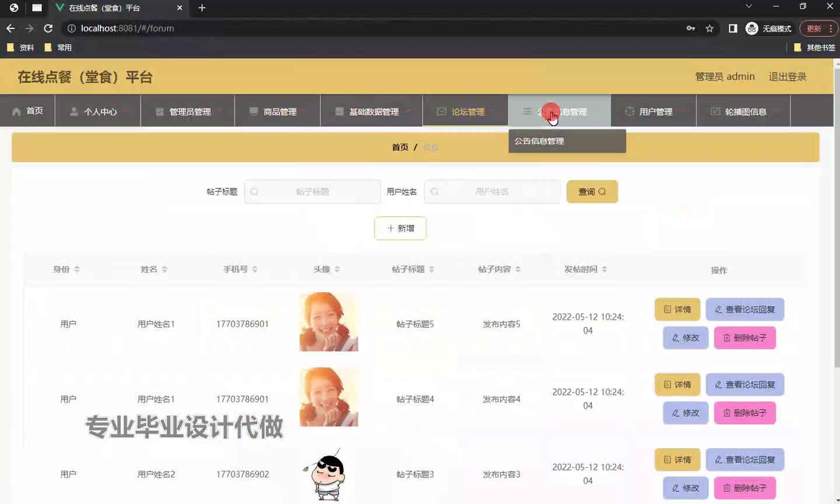Click the site information icon in address bar
The image size is (840, 504).
[x=71, y=28]
